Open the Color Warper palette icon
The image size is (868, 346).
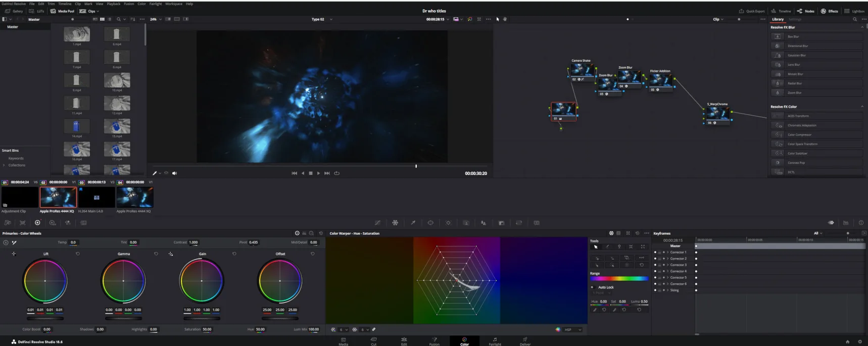pyautogui.click(x=395, y=223)
